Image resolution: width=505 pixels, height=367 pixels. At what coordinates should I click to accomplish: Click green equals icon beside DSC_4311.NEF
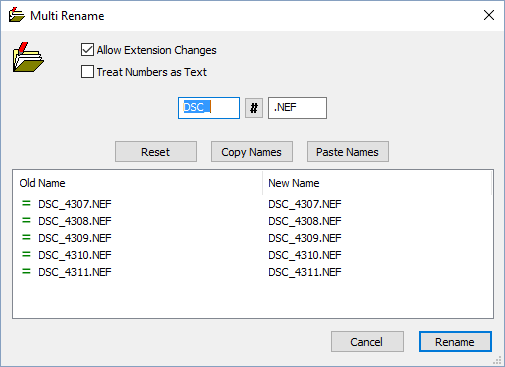click(26, 271)
